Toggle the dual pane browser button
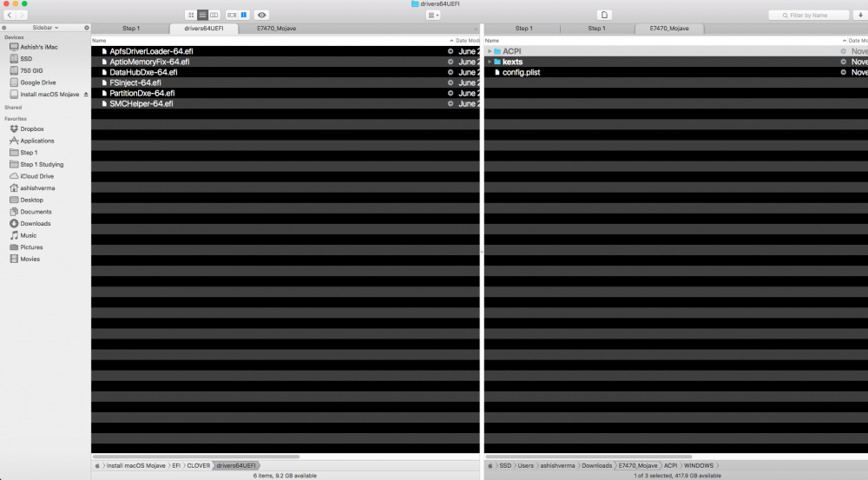868x480 pixels. tap(244, 15)
